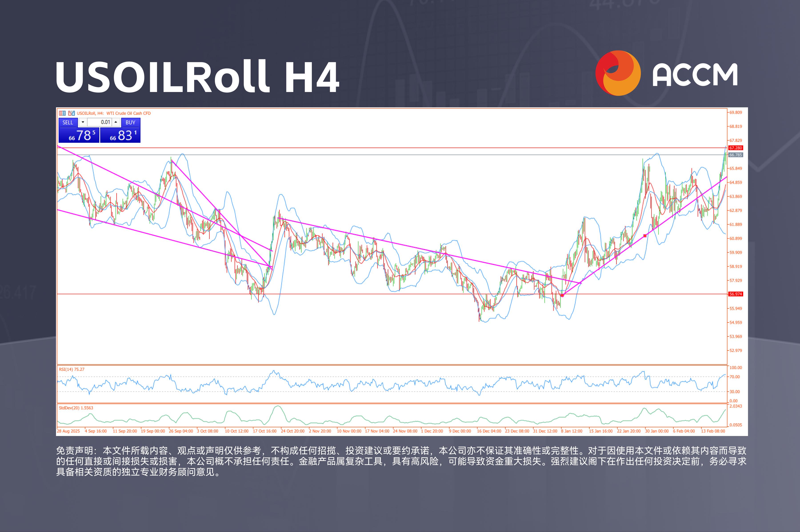Toggle the One Click Trading panel icon
800x532 pixels.
click(71, 113)
